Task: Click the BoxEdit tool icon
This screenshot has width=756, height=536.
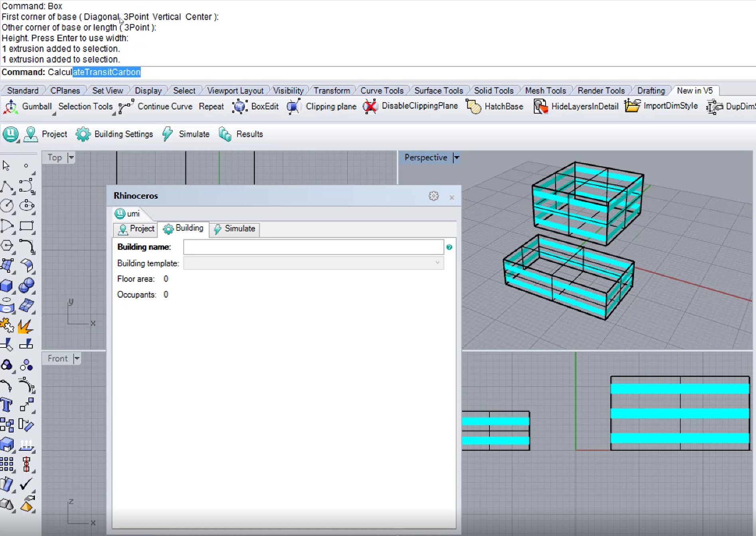Action: tap(239, 107)
